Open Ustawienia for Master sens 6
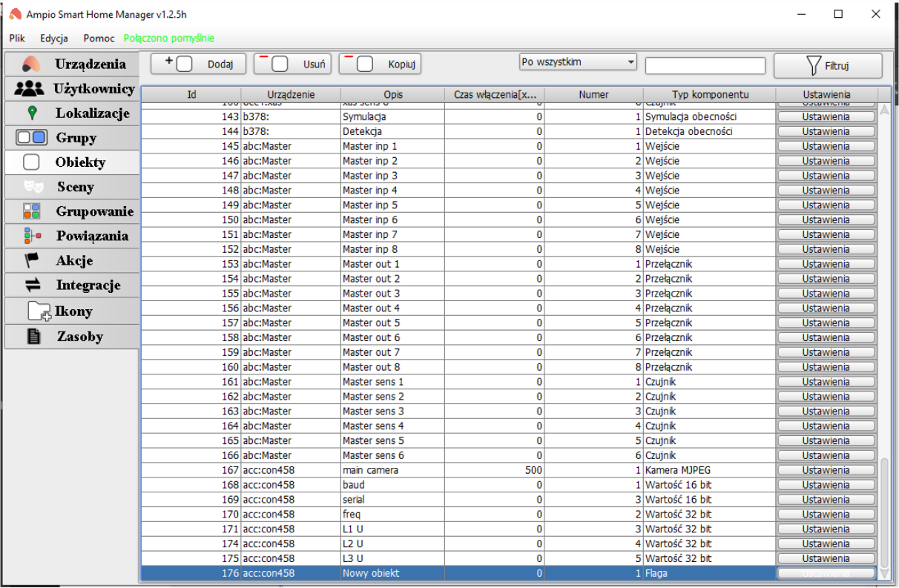 826,455
